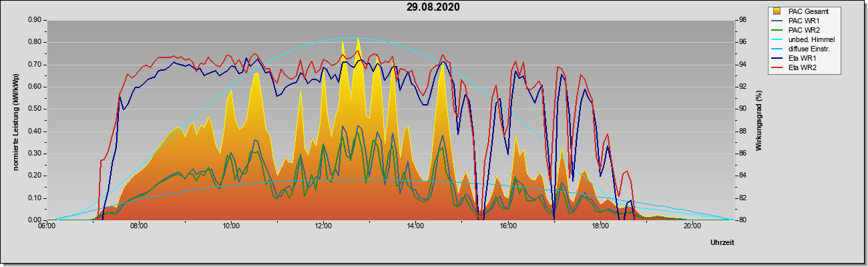868x267 pixels.
Task: Click the 18:00 time axis tick
Action: point(600,227)
